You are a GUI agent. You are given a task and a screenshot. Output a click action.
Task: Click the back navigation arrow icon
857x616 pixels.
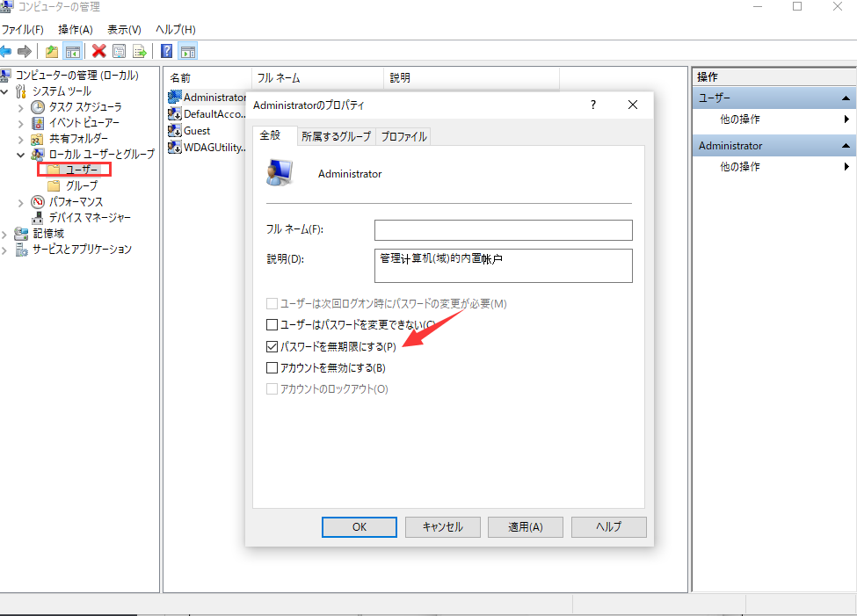[x=7, y=51]
